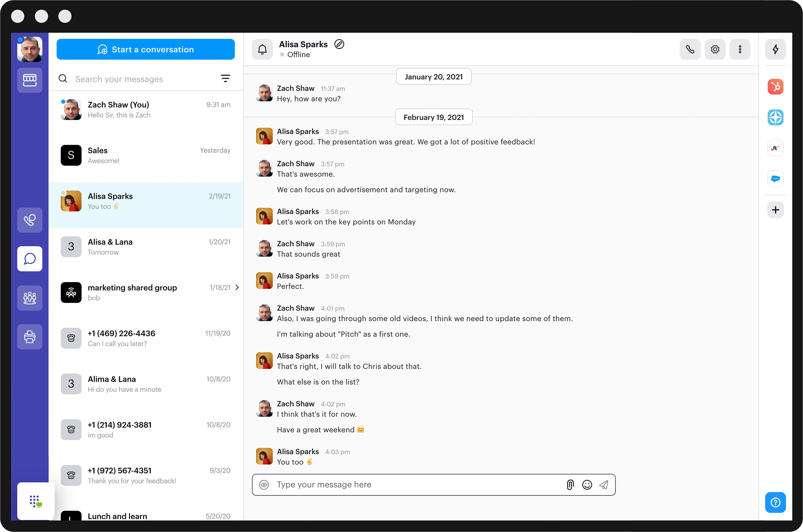Select the Alisa Sparks conversation
Screen dimensions: 803x532
(146, 205)
